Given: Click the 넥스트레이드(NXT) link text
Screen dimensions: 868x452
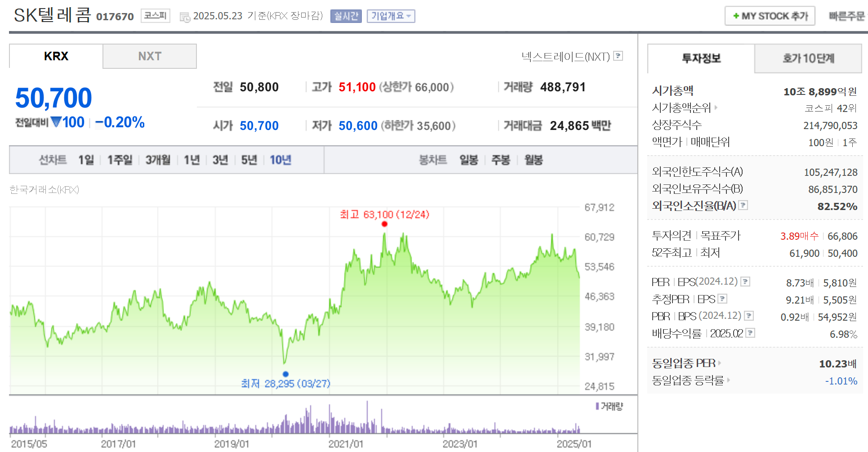Looking at the screenshot, I should [565, 56].
